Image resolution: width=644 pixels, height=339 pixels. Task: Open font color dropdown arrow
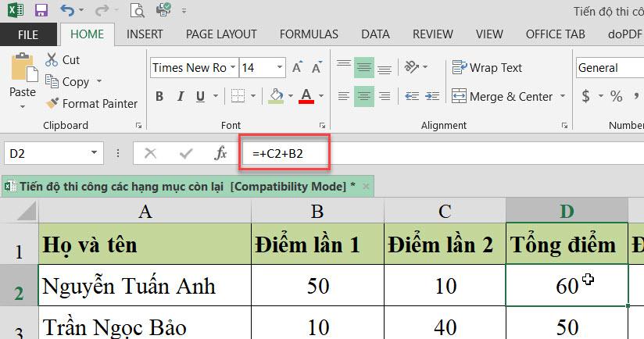tap(321, 96)
